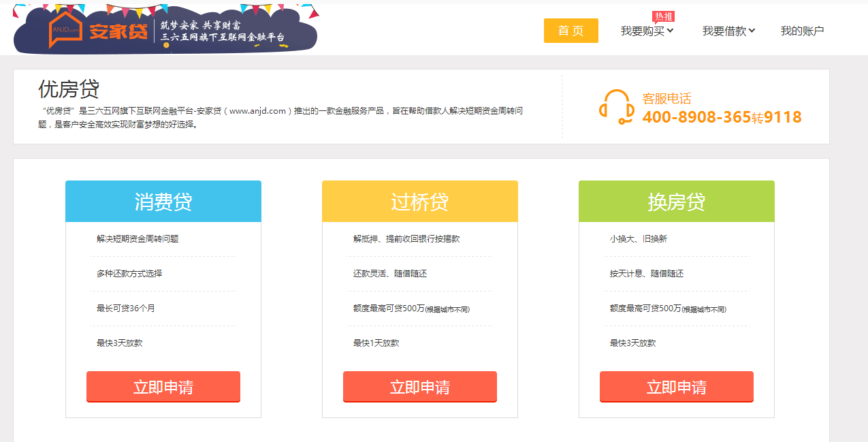Go to 我的账户 page

(802, 31)
